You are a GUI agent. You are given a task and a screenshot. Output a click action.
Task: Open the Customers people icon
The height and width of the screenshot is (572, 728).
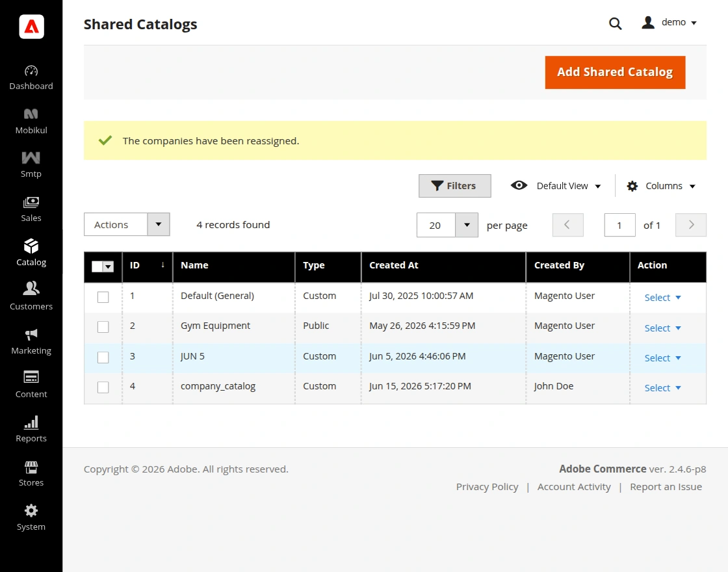[31, 289]
